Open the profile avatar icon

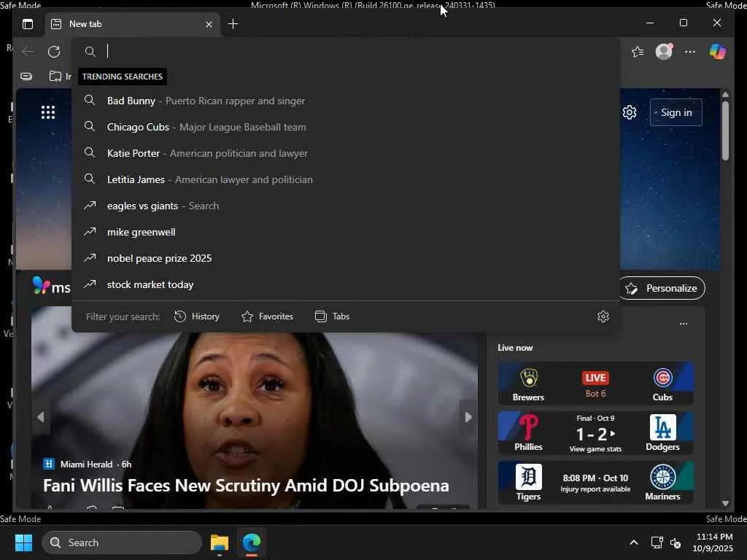[664, 52]
